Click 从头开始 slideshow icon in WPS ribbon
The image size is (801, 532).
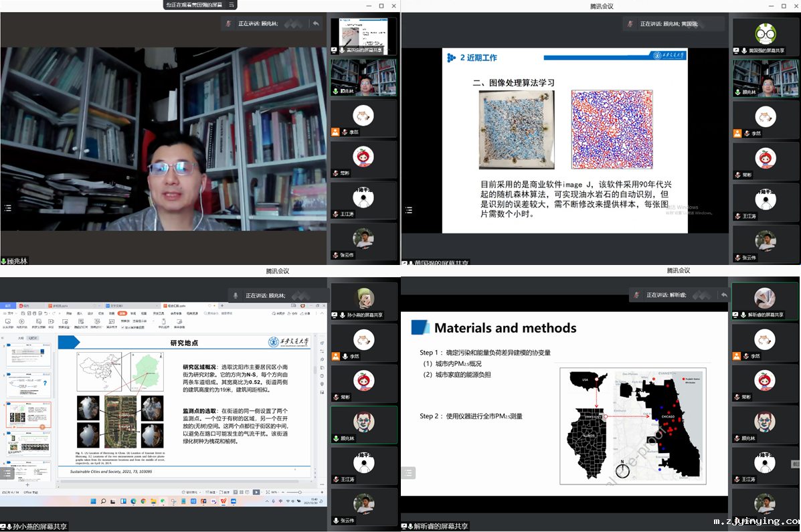(x=8, y=324)
